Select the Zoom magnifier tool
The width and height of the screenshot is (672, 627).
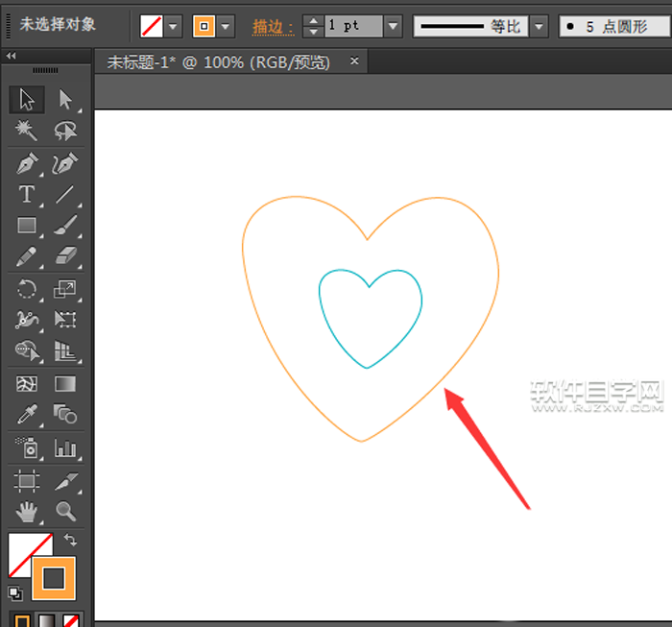pos(65,511)
